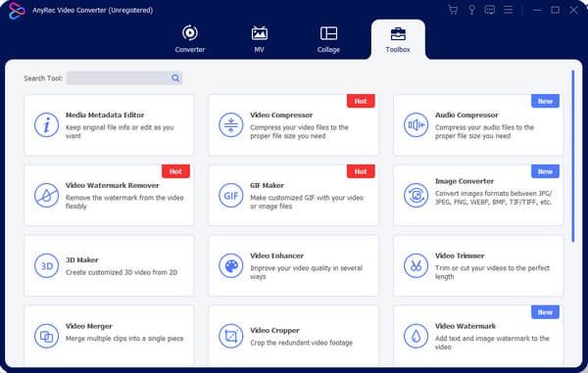Click the Video Enhancer title text

(x=276, y=256)
